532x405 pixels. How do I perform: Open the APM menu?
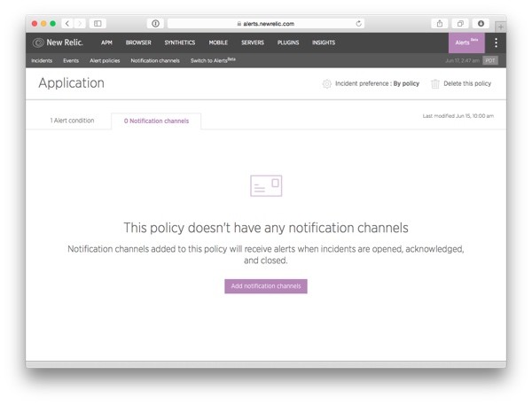click(x=106, y=43)
